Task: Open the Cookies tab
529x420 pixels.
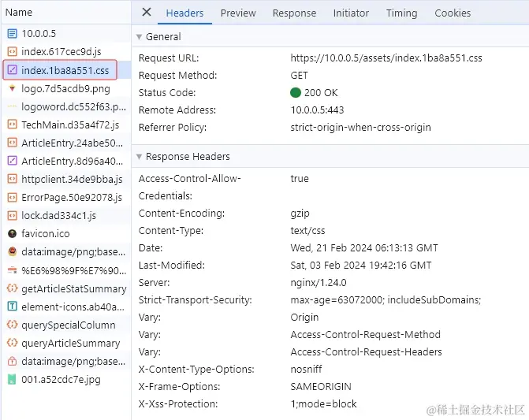Action: (x=453, y=13)
